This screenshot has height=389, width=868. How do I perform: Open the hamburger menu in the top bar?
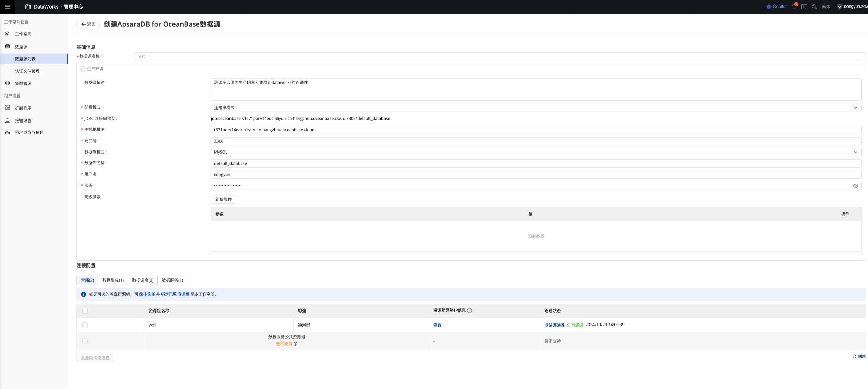pos(8,6)
